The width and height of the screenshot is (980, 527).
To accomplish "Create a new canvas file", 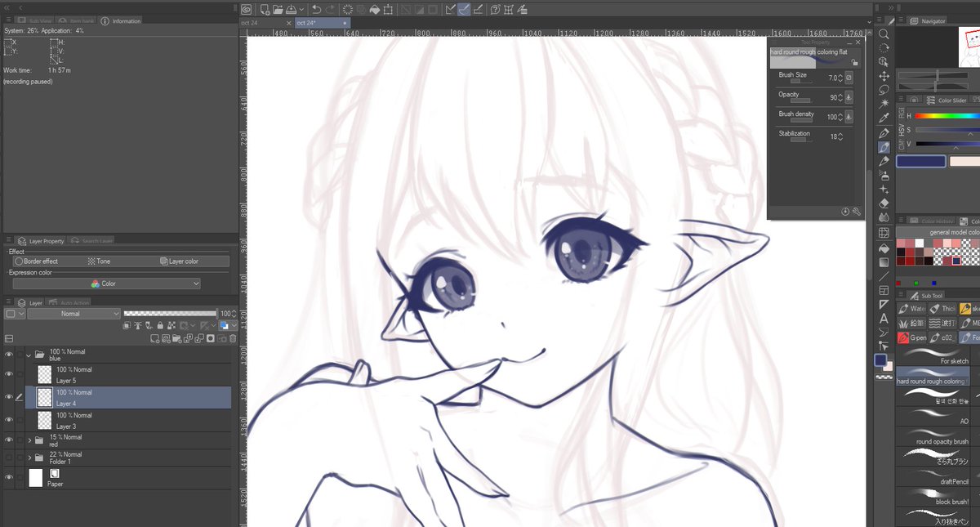I will [x=265, y=10].
